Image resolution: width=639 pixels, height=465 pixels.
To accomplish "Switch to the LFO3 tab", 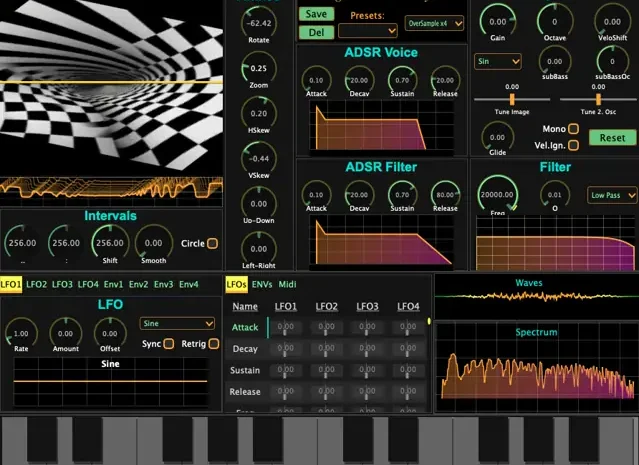I will point(62,284).
